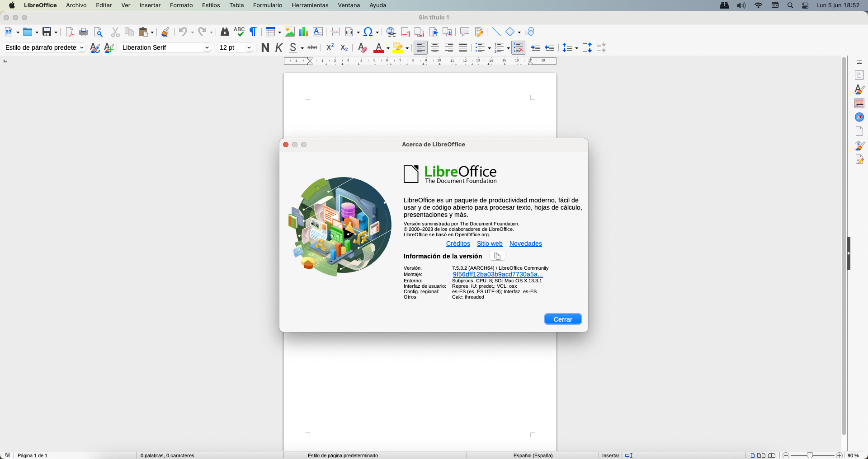Apply red font color swatch
The image size is (868, 459).
[379, 47]
